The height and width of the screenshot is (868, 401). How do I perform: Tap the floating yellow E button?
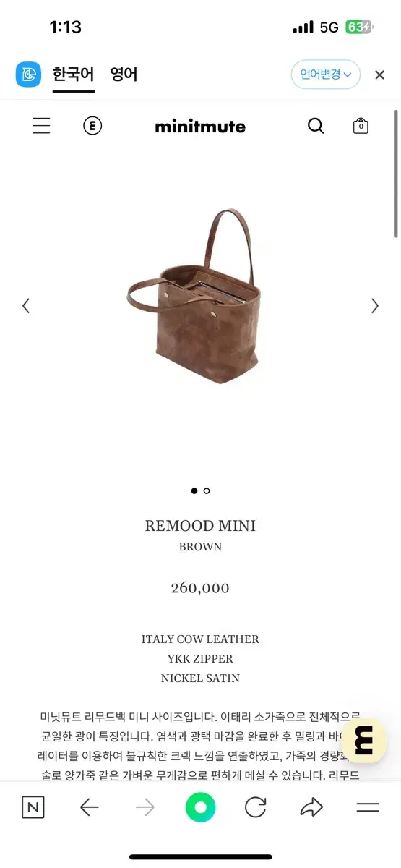point(363,741)
